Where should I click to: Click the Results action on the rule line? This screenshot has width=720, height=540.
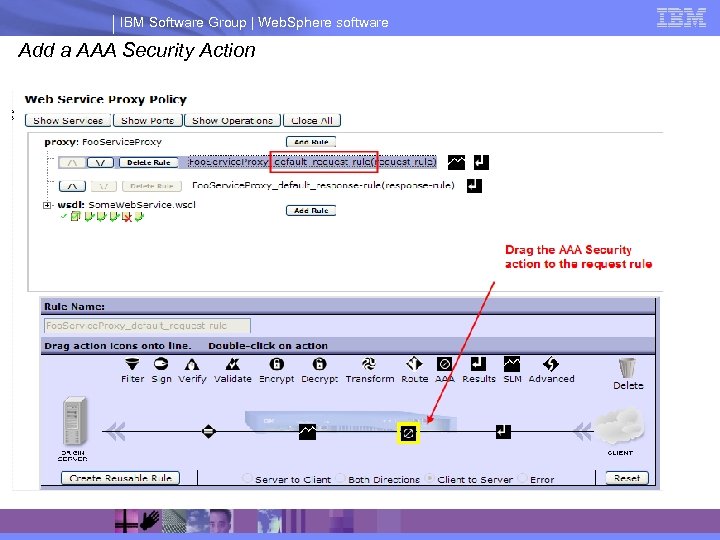tap(503, 432)
